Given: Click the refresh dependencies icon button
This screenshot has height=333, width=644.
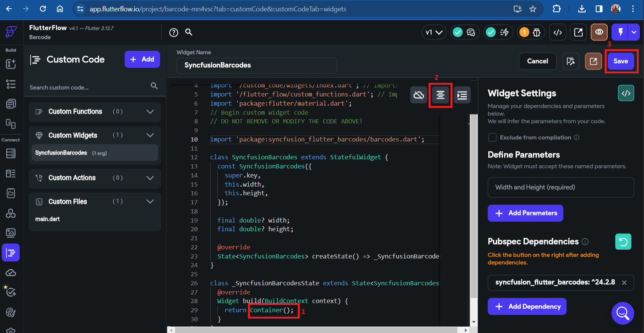Looking at the screenshot, I should pyautogui.click(x=623, y=241).
